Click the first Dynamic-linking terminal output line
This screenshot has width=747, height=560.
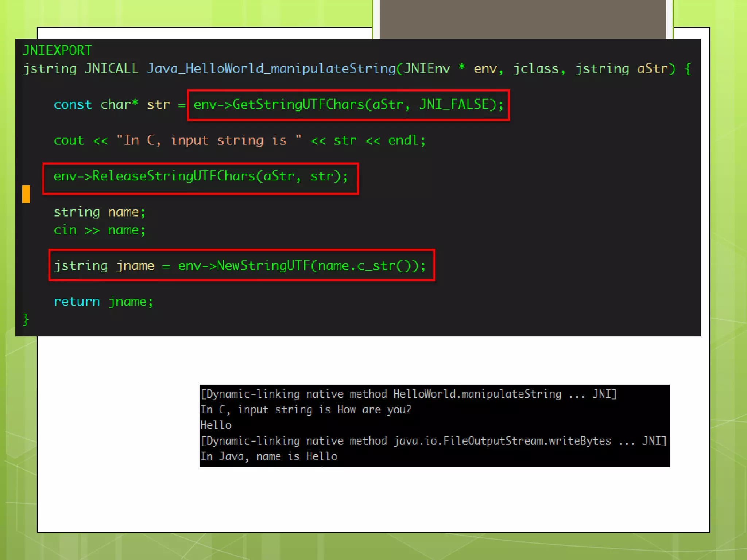[408, 394]
